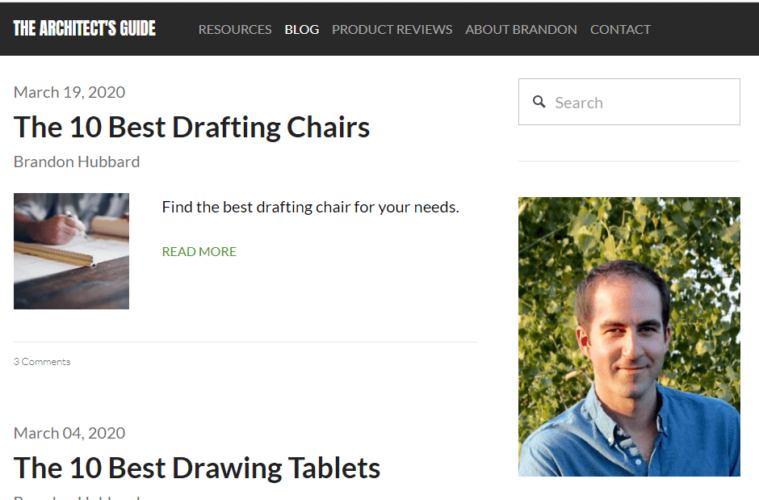Open "The 10 Best Drafting Chairs" post title
Viewport: 759px width, 500px height.
click(192, 127)
